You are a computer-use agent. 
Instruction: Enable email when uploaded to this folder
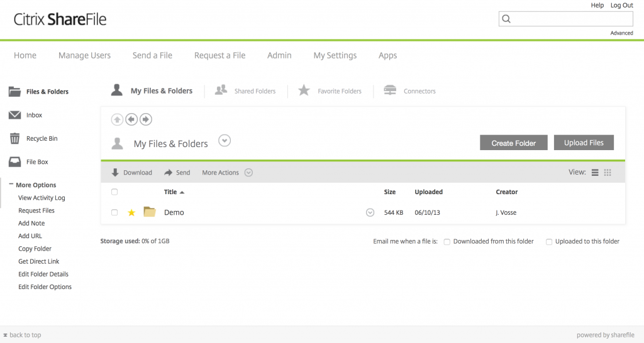tap(549, 242)
